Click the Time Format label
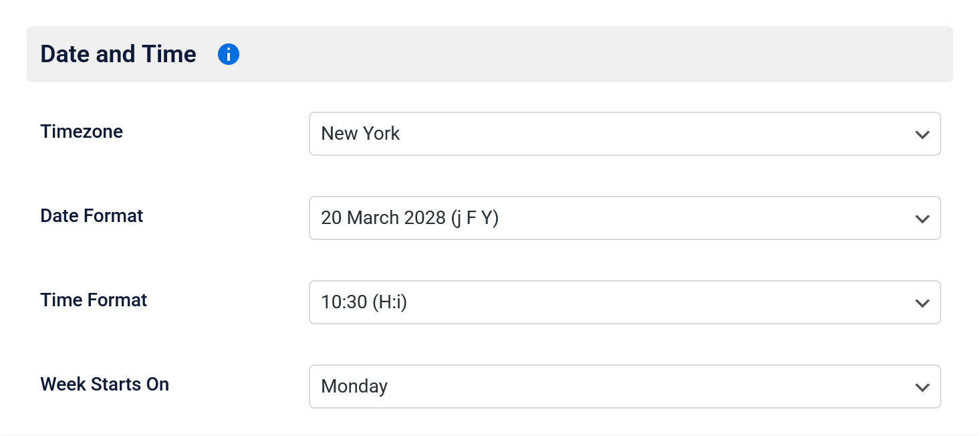 coord(94,300)
